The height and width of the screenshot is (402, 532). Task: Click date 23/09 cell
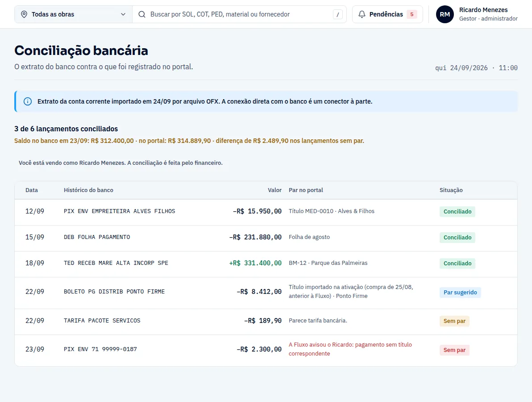(35, 349)
